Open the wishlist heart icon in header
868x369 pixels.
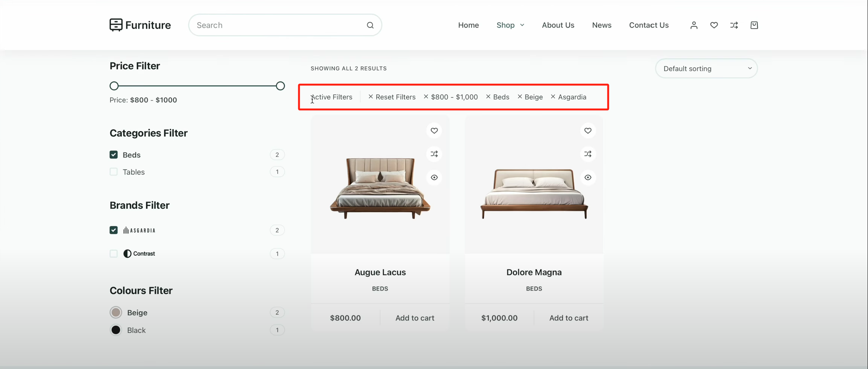click(x=714, y=25)
